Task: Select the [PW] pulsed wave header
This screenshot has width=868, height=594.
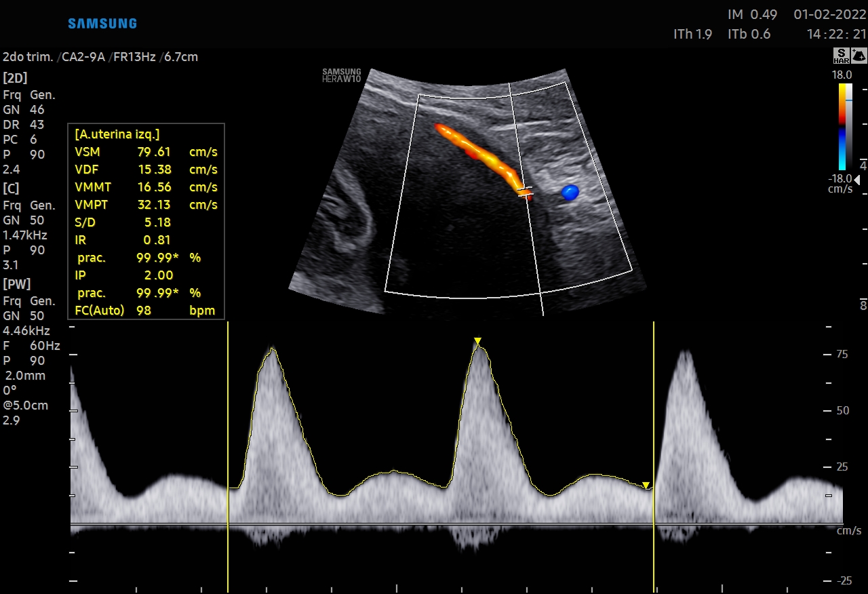Action: 17,283
